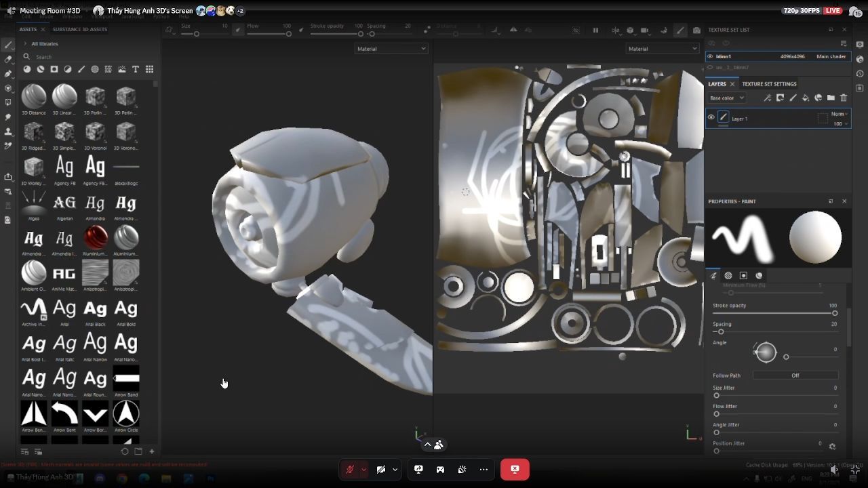Viewport: 868px width, 488px height.
Task: Toggle visibility of Layer 1
Action: coord(711,118)
